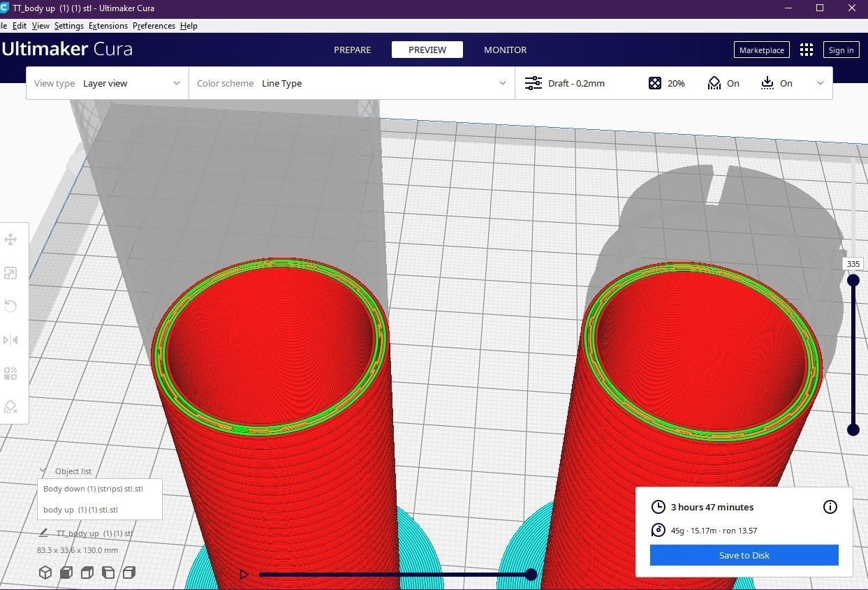868x590 pixels.
Task: Open the File menu
Action: 3,26
